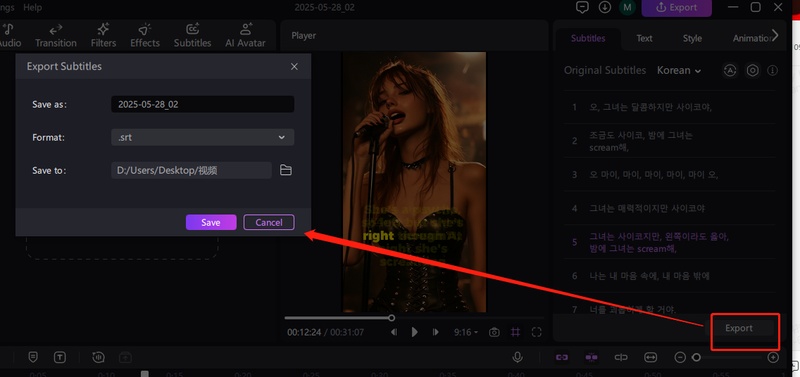Open the Korean language dropdown
This screenshot has width=800, height=377.
tap(679, 70)
